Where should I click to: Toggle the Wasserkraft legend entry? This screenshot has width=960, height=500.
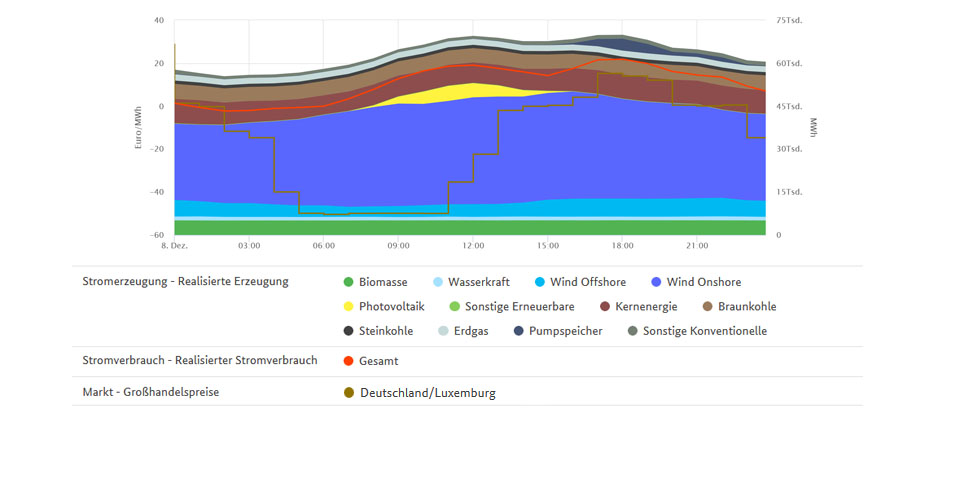click(x=471, y=282)
